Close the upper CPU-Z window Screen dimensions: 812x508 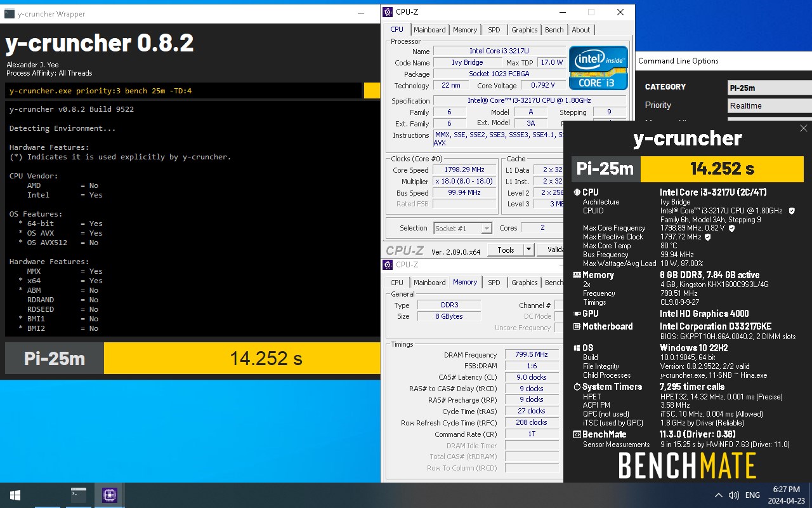(x=620, y=12)
